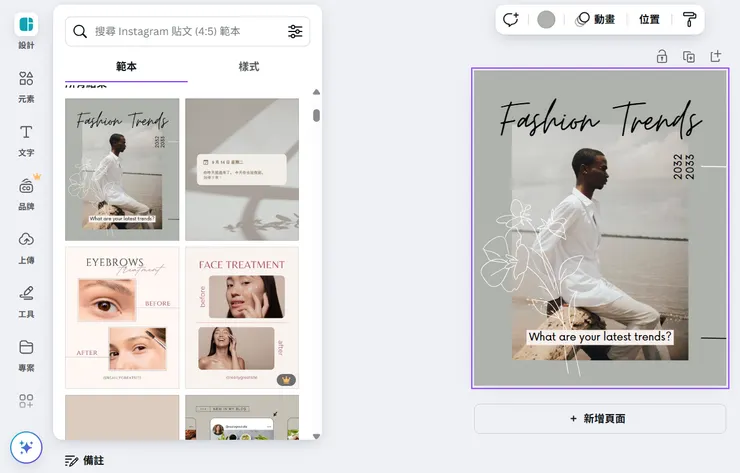Switch to the 樣式 (Styles) tab
The width and height of the screenshot is (740, 473).
click(x=249, y=67)
